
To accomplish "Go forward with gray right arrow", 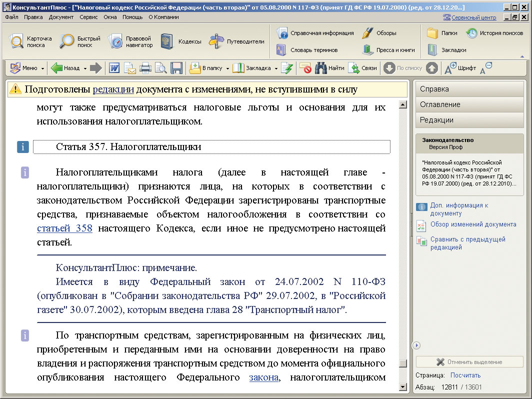I will (96, 68).
